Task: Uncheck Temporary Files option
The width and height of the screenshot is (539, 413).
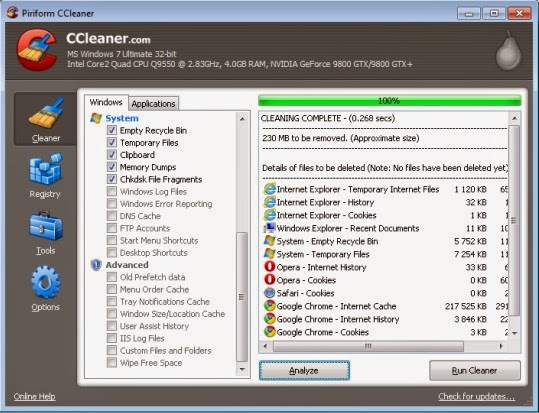Action: point(112,142)
